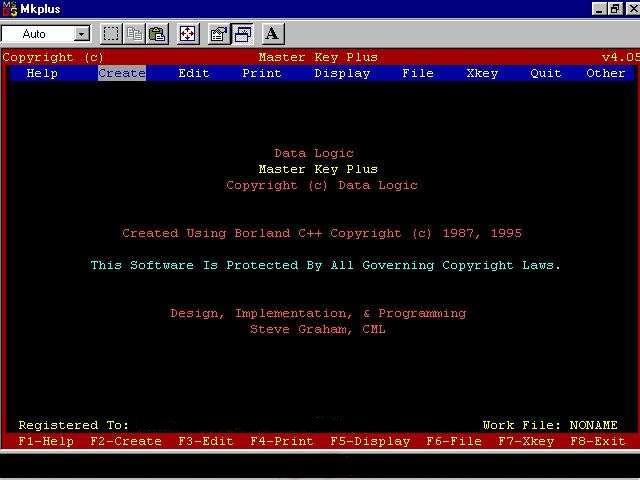The width and height of the screenshot is (640, 480).
Task: Select the Create menu
Action: (x=122, y=73)
